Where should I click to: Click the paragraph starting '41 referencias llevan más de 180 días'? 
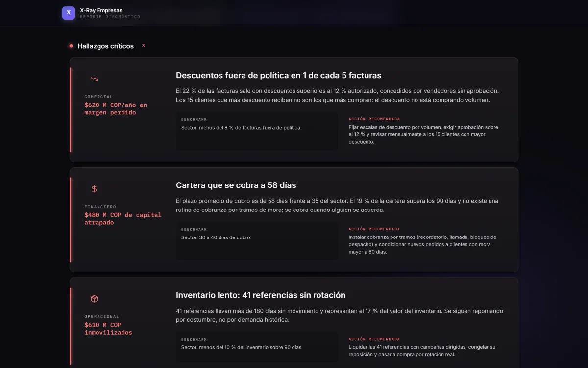pyautogui.click(x=340, y=315)
